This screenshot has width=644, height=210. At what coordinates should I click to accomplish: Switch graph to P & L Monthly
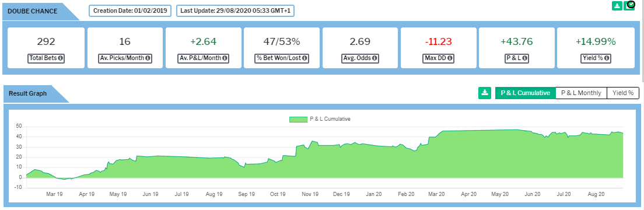click(581, 93)
